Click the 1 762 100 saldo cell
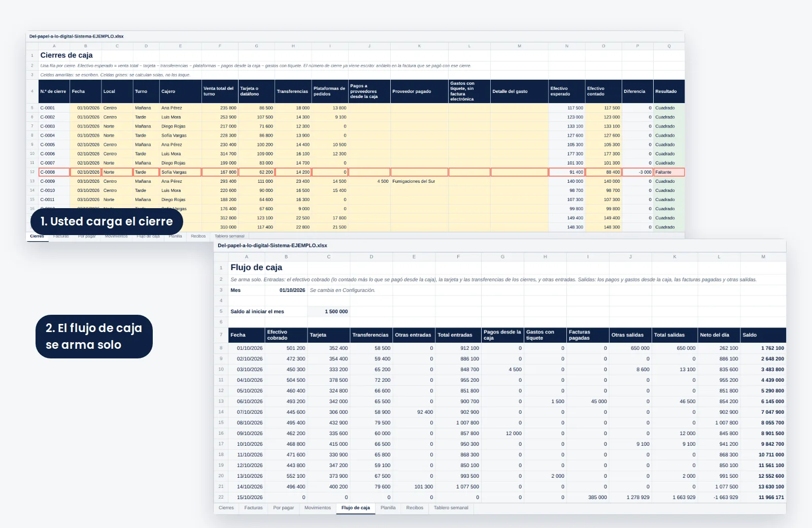This screenshot has height=528, width=812. pos(763,348)
